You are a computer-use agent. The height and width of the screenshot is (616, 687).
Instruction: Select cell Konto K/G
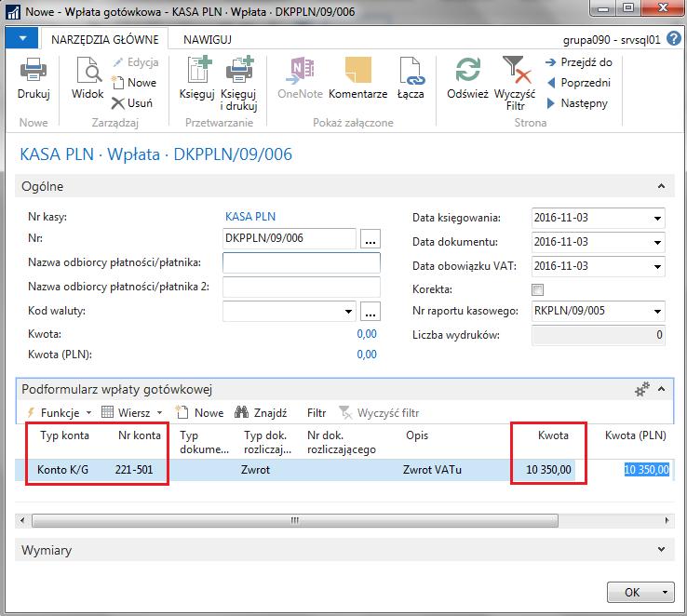click(62, 470)
